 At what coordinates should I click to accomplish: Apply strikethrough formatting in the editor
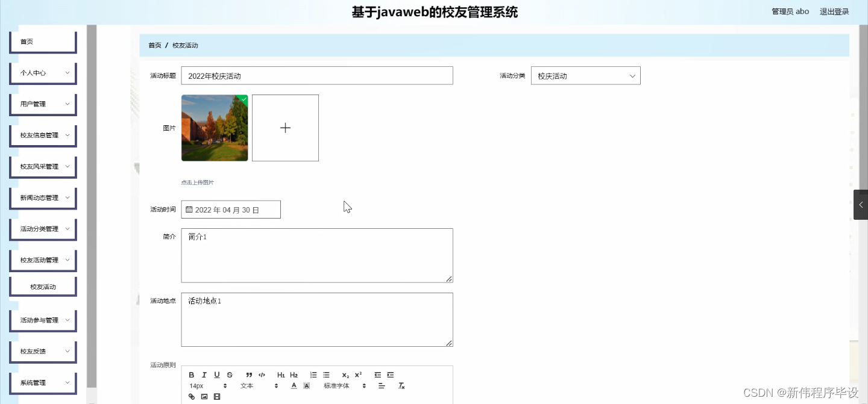coord(230,374)
